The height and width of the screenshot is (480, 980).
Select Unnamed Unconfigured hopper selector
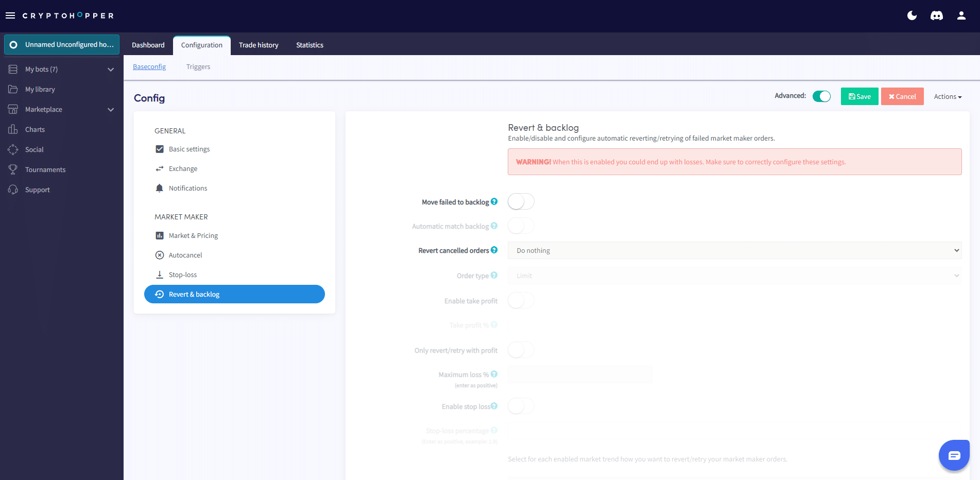[62, 45]
